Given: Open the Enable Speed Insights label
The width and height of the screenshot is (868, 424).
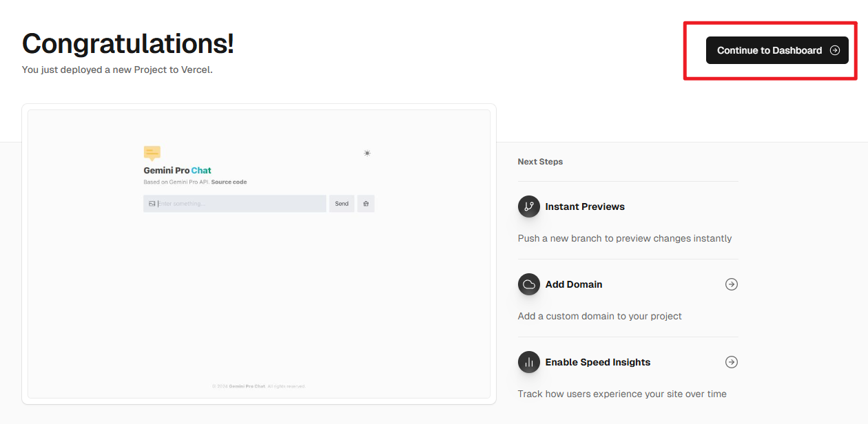Looking at the screenshot, I should click(598, 362).
